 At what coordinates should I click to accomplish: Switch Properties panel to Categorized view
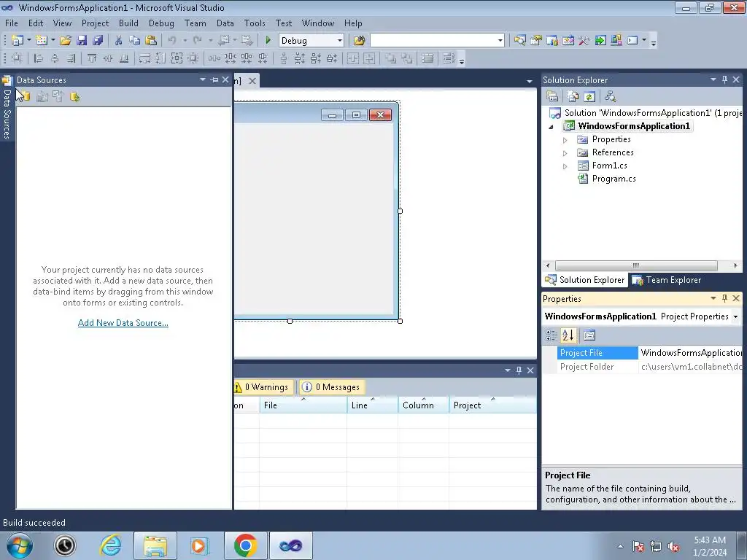[551, 335]
